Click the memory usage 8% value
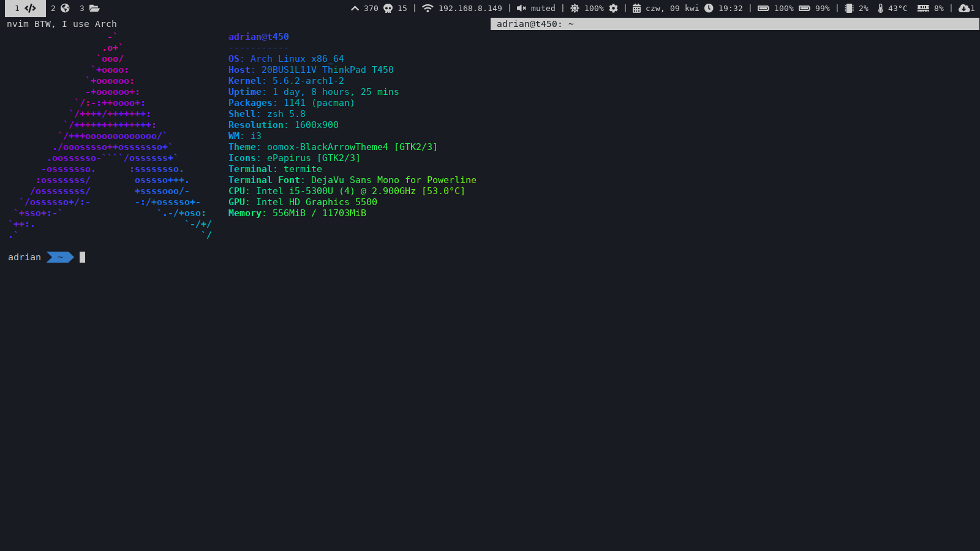Screen dimensions: 980x551 pos(939,9)
